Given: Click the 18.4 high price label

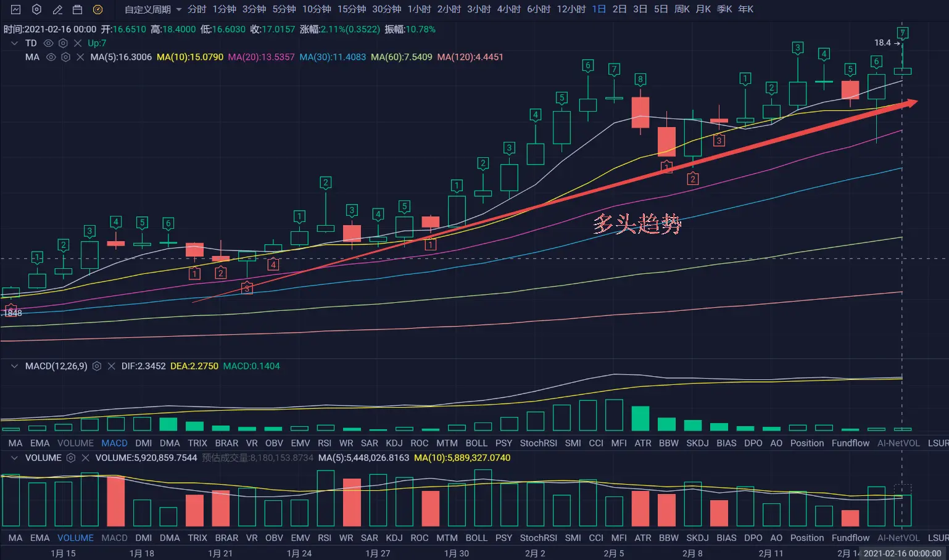Looking at the screenshot, I should pos(882,43).
